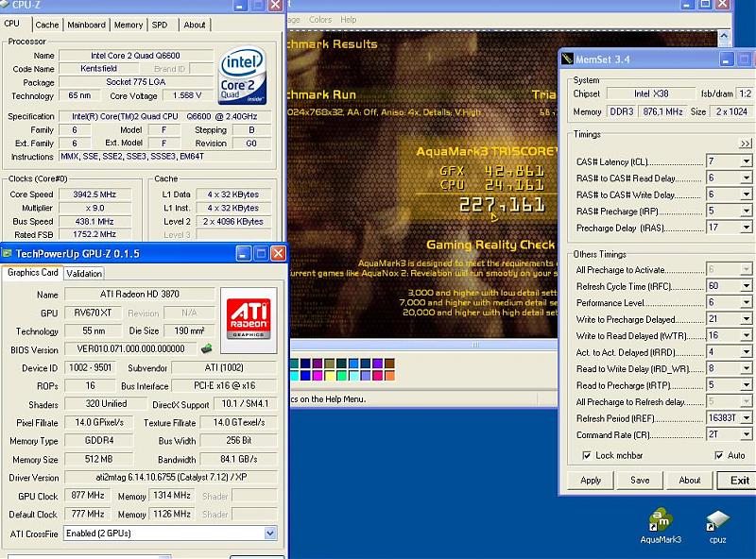Toggle the Auto checkbox in MemSet
Viewport: 756px width, 559px height.
[719, 455]
